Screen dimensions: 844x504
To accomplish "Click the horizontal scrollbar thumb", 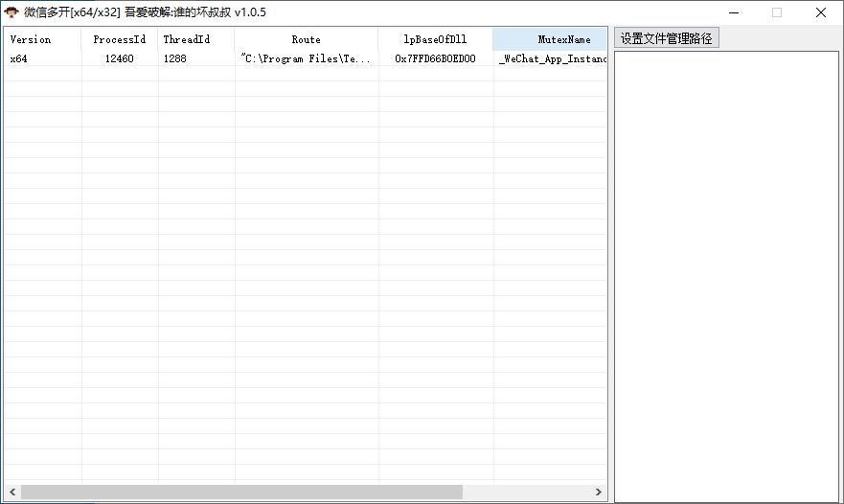I will click(241, 492).
